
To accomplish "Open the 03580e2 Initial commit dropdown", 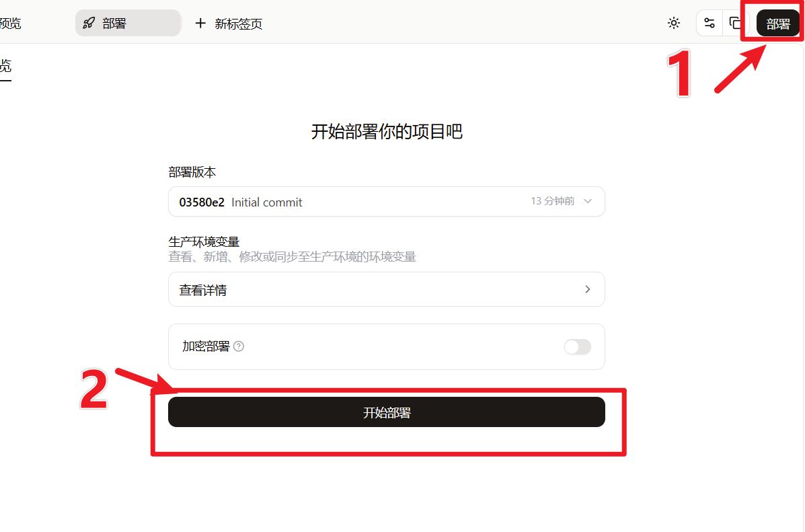I will coord(387,202).
